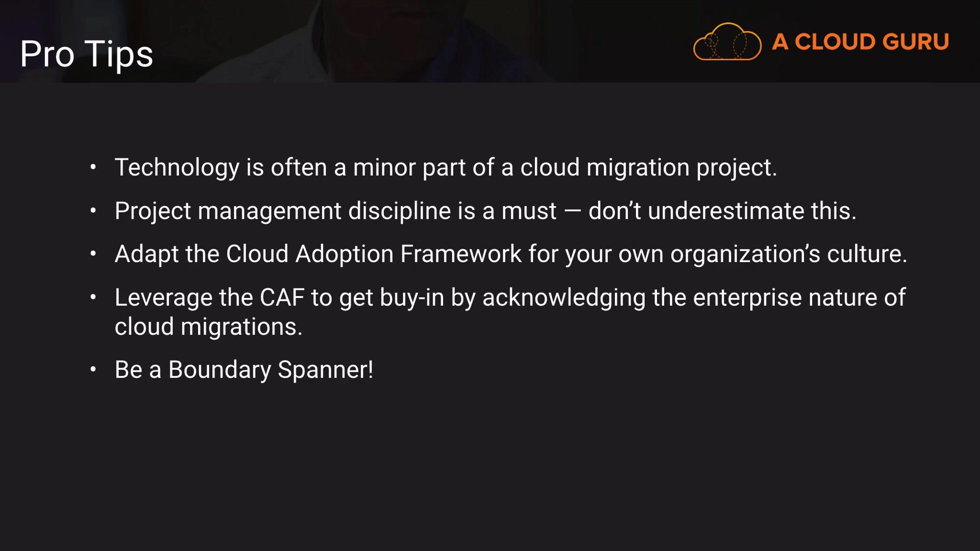Click the wrapped line "cloud migrations."
Viewport: 980px width, 551px height.
(208, 327)
